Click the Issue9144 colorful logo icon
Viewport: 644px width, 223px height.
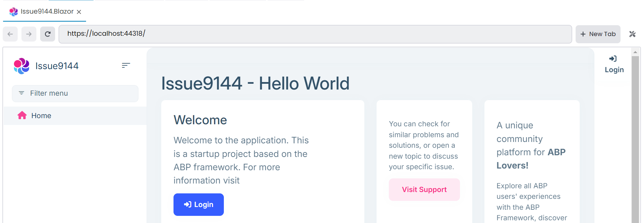tap(21, 66)
